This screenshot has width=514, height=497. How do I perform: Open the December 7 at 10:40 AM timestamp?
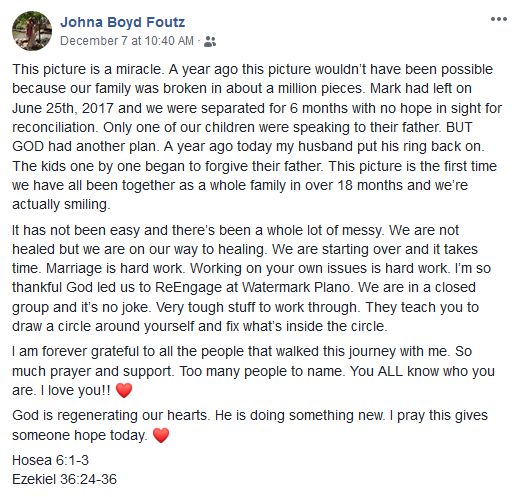(127, 41)
